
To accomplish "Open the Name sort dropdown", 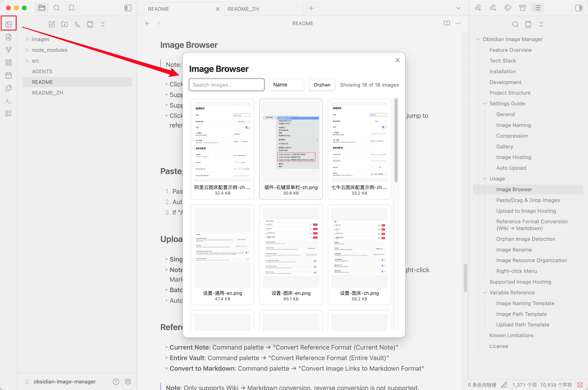I will pos(286,85).
